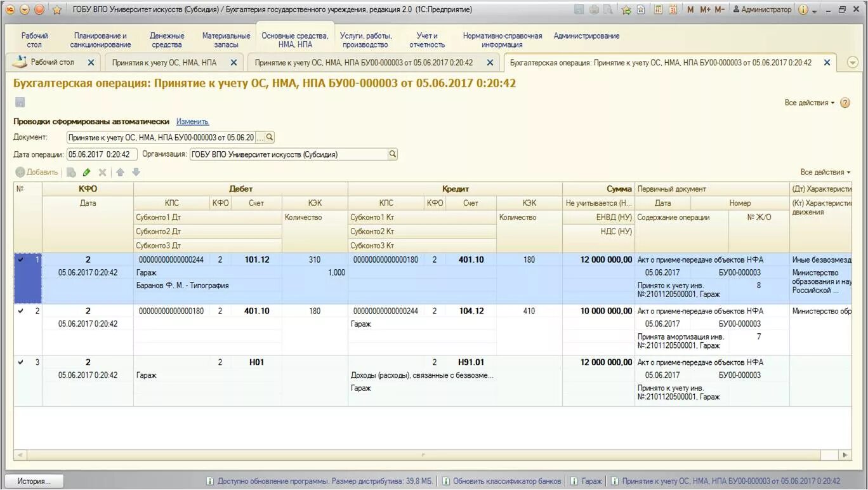Open search magnifier in the Организация field

click(392, 154)
